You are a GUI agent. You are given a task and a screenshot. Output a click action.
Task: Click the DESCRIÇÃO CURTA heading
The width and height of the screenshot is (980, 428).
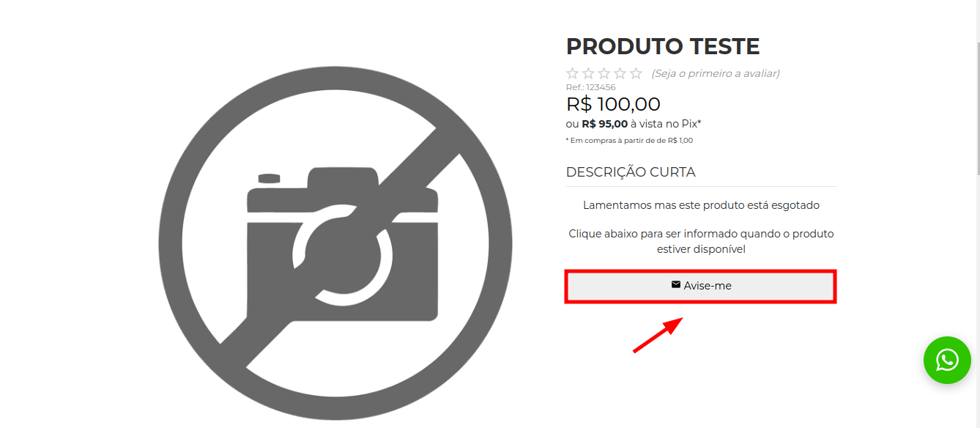pyautogui.click(x=631, y=172)
